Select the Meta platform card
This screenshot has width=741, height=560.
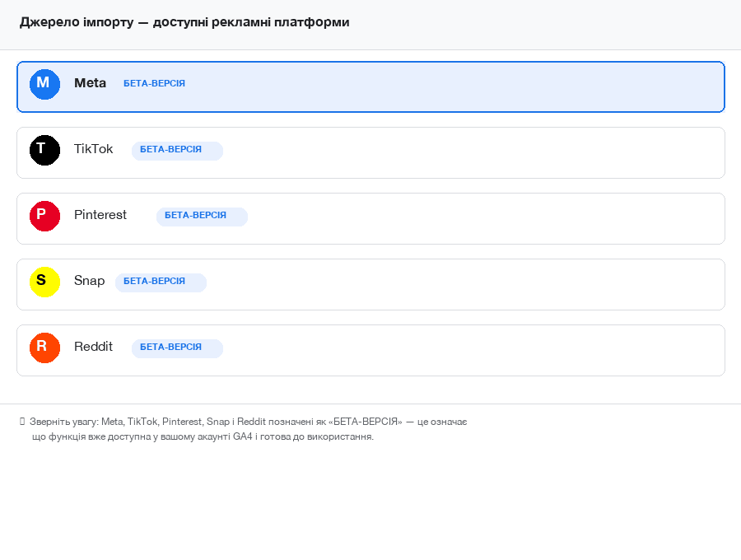point(370,87)
